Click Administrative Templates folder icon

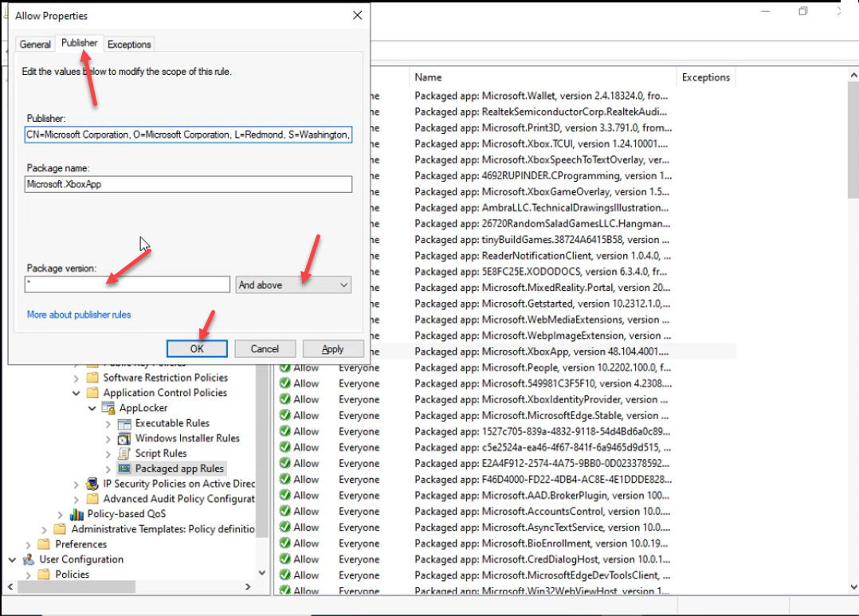[x=60, y=529]
